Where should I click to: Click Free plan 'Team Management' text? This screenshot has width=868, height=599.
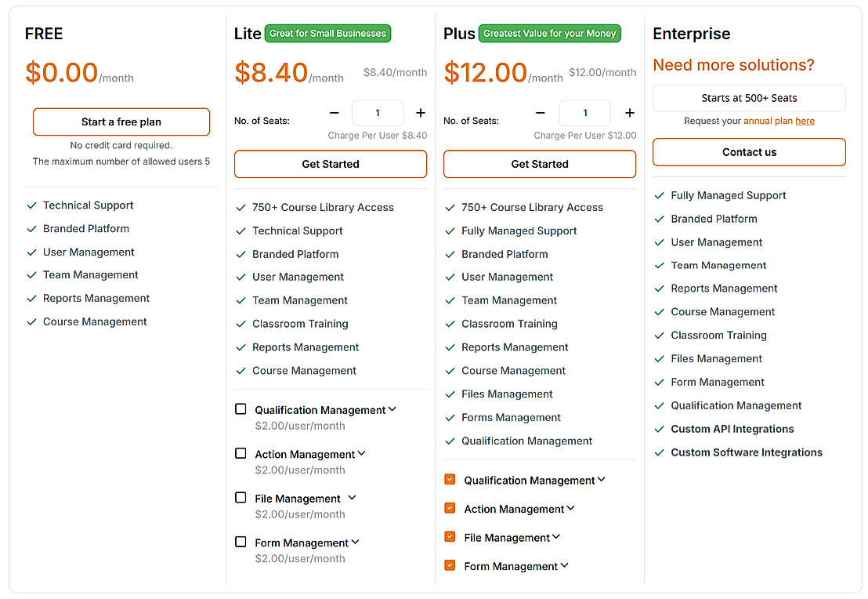click(x=91, y=275)
